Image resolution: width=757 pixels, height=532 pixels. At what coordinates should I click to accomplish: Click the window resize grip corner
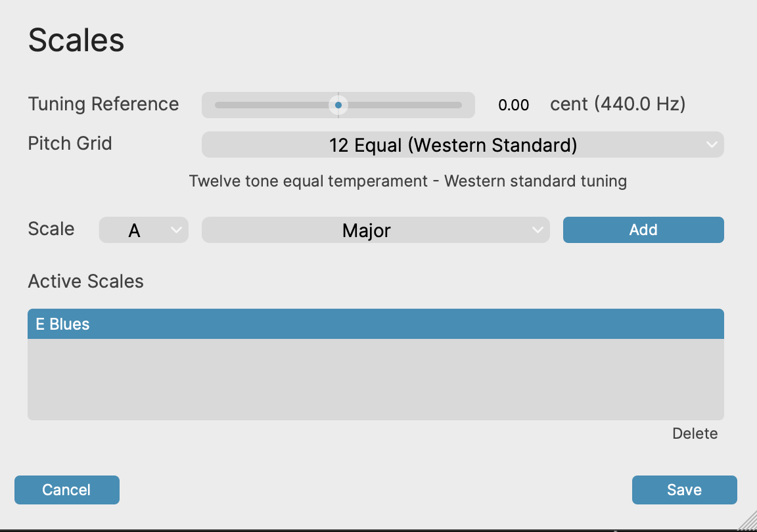point(748,523)
